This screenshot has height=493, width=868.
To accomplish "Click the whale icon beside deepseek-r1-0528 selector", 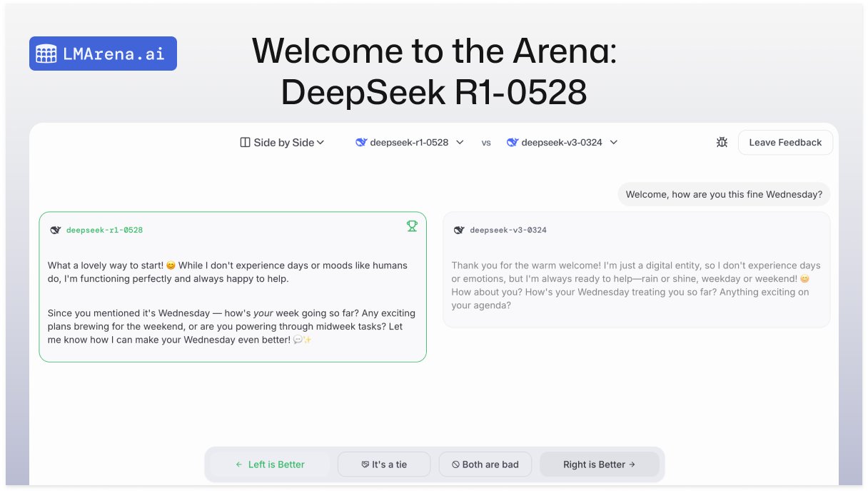I will (x=361, y=143).
